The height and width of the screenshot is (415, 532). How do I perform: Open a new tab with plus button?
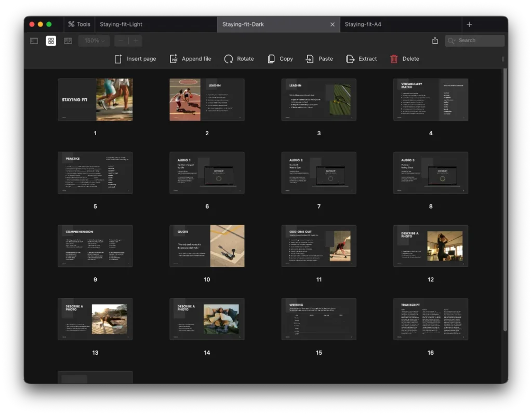469,24
